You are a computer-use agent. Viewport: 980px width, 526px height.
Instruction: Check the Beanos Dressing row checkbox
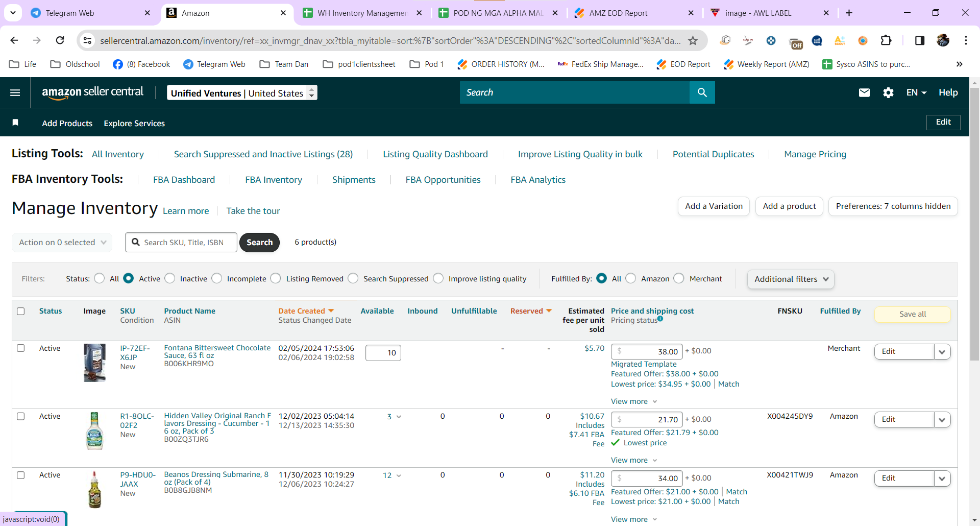pyautogui.click(x=21, y=475)
